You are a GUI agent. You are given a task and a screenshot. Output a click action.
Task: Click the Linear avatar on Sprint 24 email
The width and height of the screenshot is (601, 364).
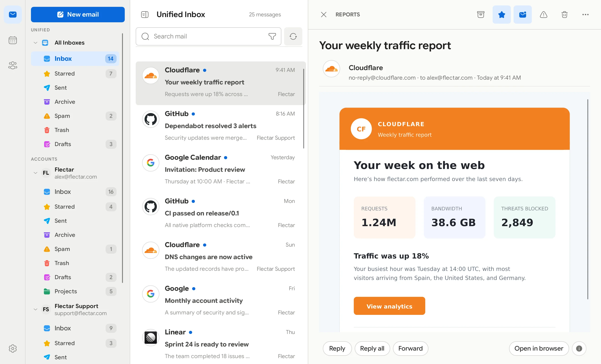pyautogui.click(x=151, y=338)
